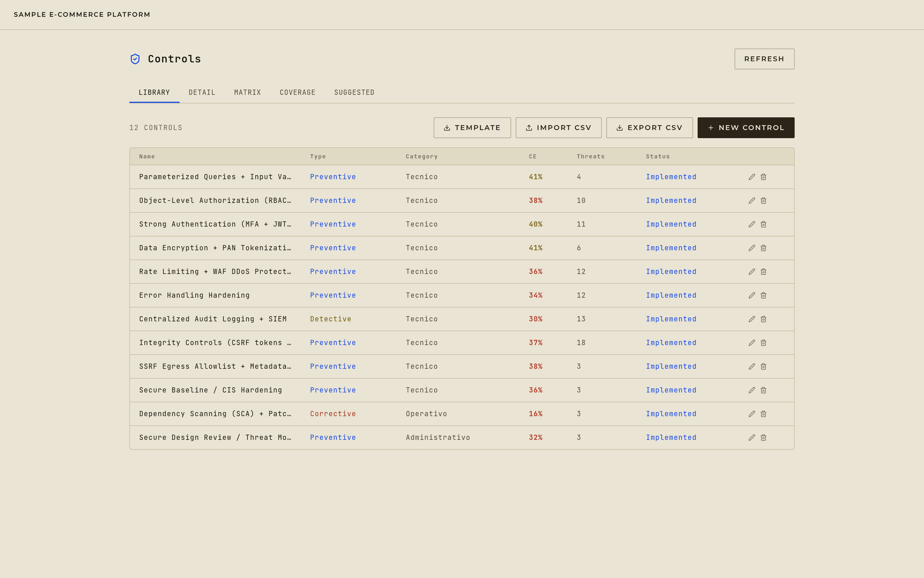Image resolution: width=924 pixels, height=578 pixels.
Task: Delete the Rate Limiting + WAF control
Action: tap(763, 272)
